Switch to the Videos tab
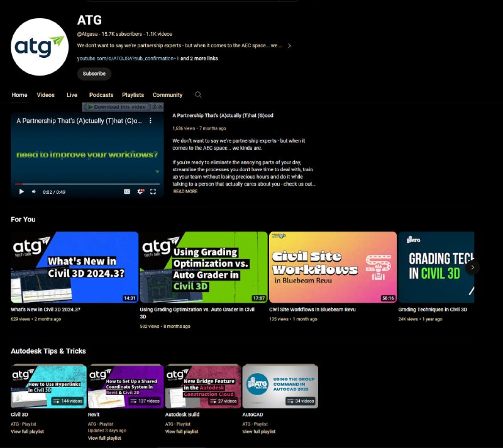This screenshot has height=448, width=503. [x=45, y=95]
